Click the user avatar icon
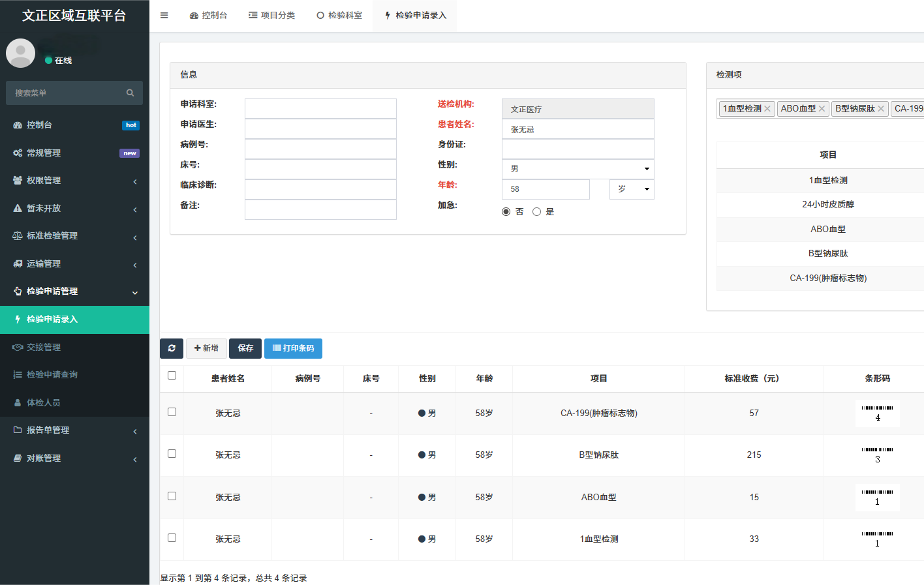This screenshot has height=585, width=924. click(x=20, y=53)
